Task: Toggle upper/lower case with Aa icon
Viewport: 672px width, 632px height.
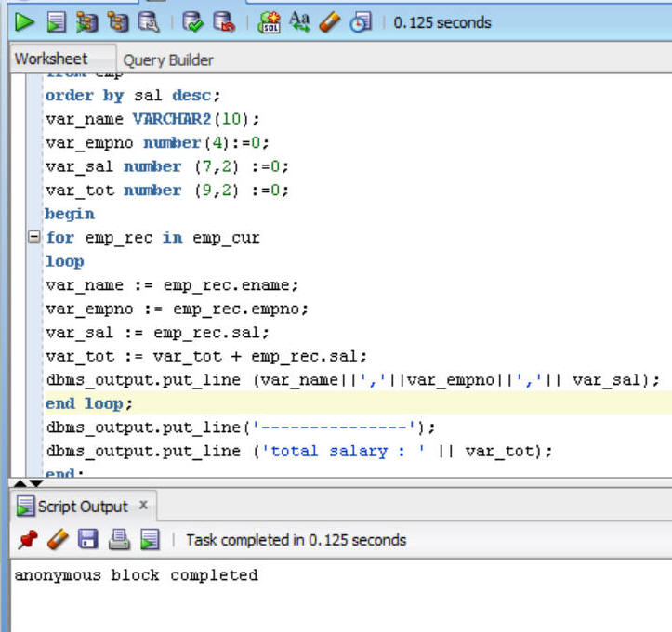Action: coord(299,22)
